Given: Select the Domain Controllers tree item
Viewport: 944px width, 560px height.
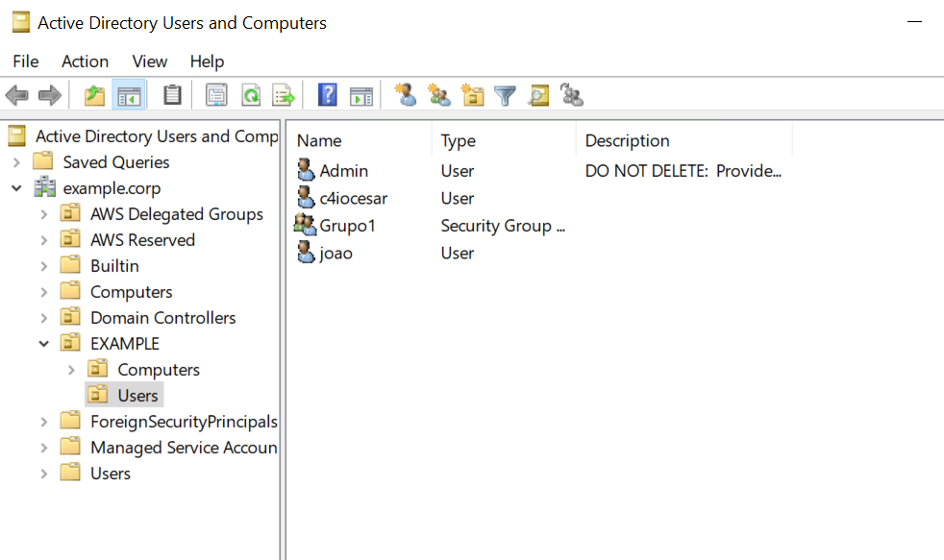Looking at the screenshot, I should click(163, 318).
